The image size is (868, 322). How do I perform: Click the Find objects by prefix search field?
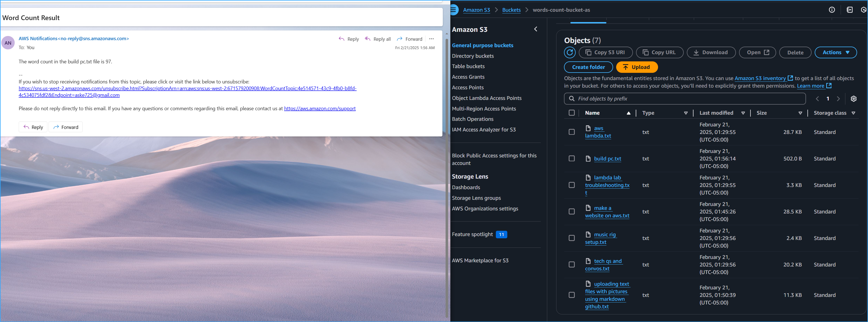pyautogui.click(x=684, y=99)
